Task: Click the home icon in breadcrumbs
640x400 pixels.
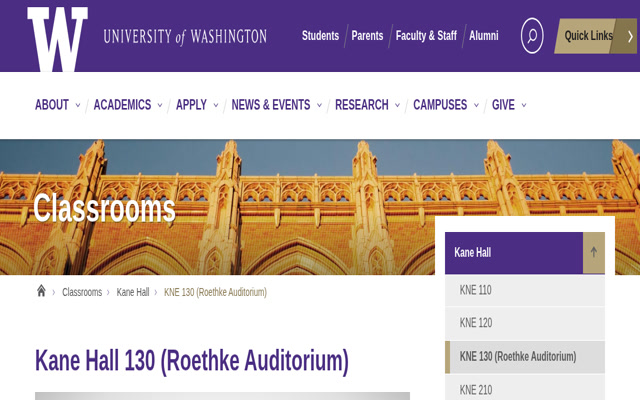Action: (x=41, y=291)
